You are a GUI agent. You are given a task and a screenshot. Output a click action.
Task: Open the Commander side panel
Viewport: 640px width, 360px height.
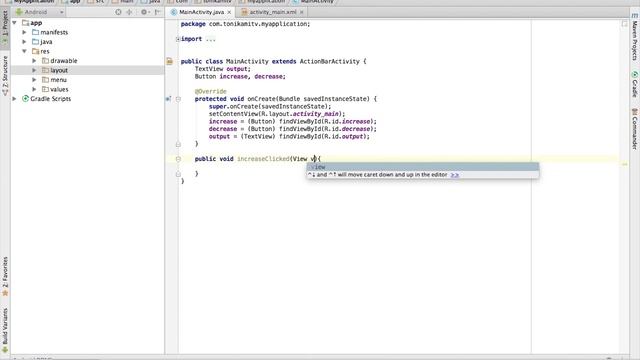635,129
